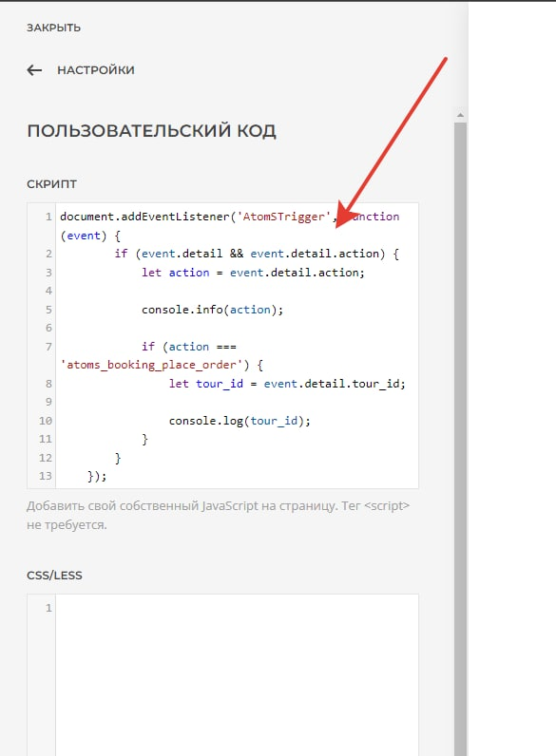
Task: Click line number 13 in script gutter
Action: (x=46, y=476)
